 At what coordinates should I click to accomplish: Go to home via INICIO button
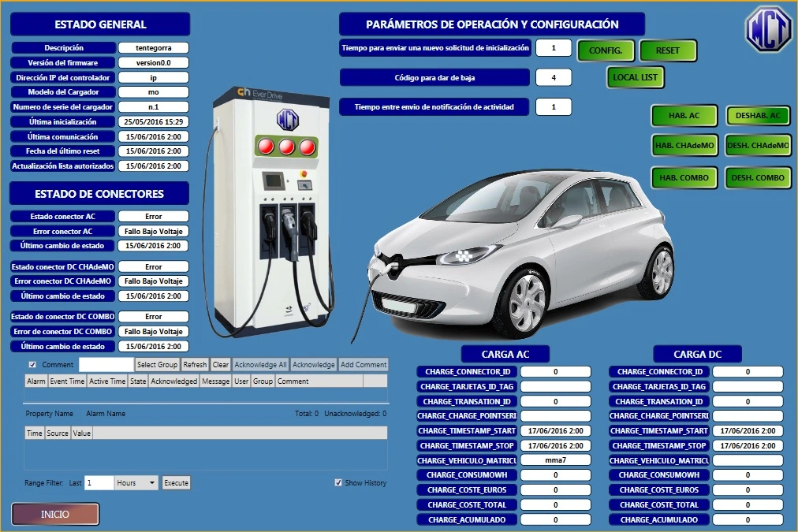[55, 514]
